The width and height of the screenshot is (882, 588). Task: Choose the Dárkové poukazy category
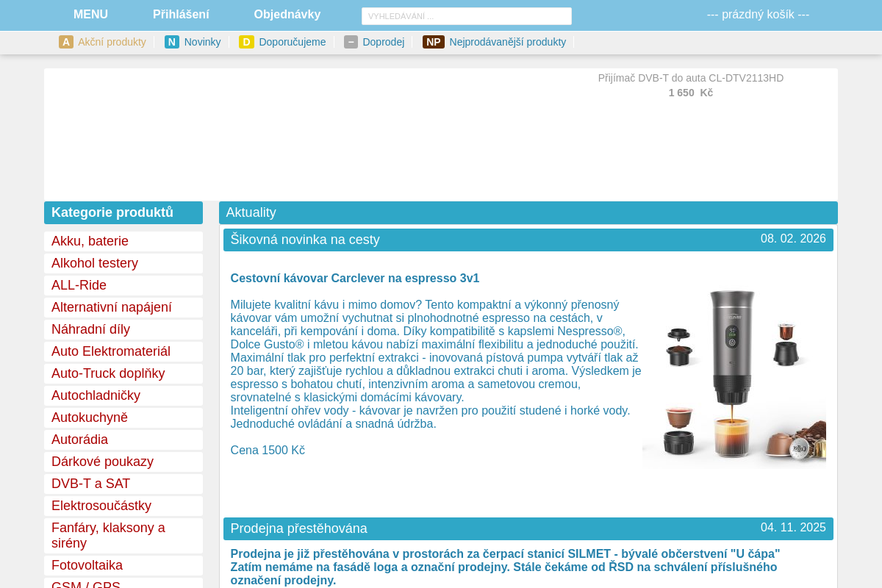click(102, 462)
